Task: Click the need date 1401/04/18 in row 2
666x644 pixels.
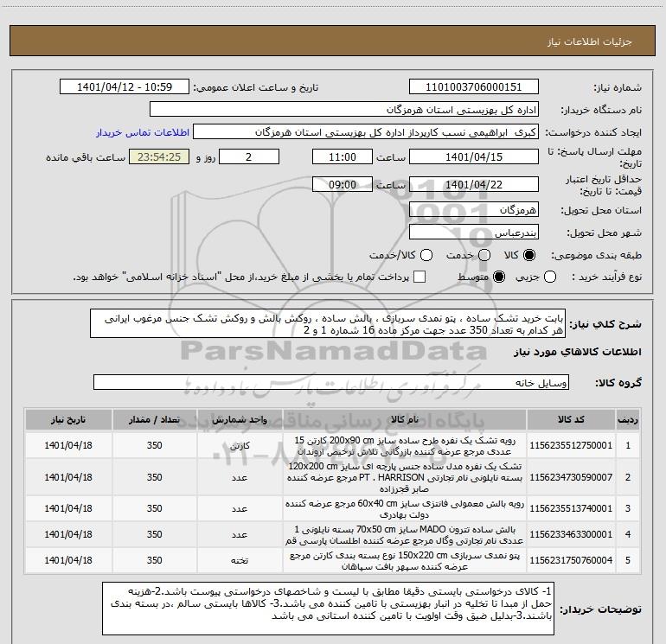Action: pyautogui.click(x=68, y=477)
